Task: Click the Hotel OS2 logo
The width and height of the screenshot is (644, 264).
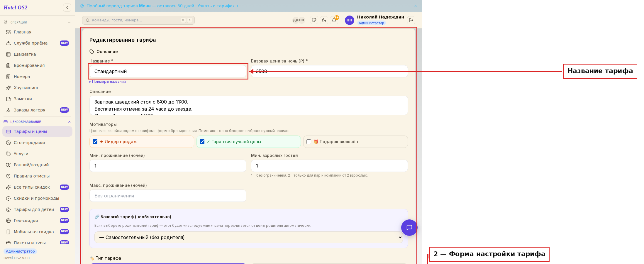Action: pos(16,8)
